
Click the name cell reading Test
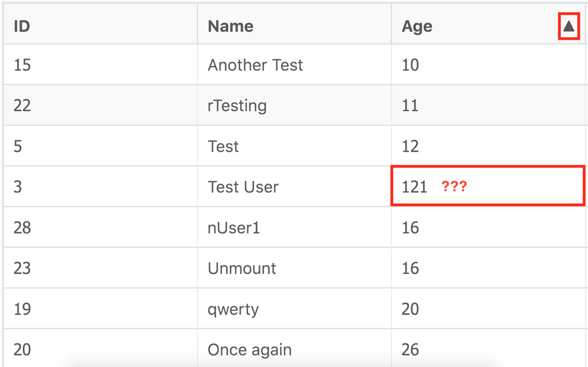pyautogui.click(x=294, y=146)
